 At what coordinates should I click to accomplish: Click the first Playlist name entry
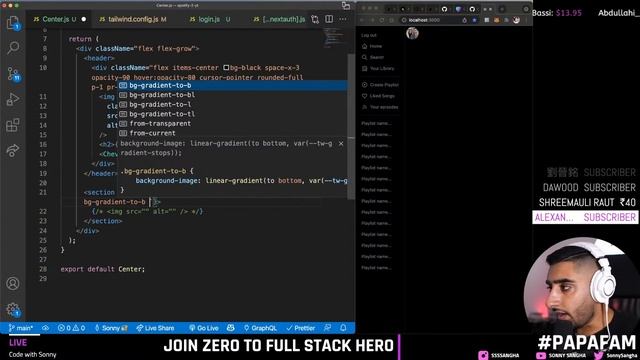376,123
